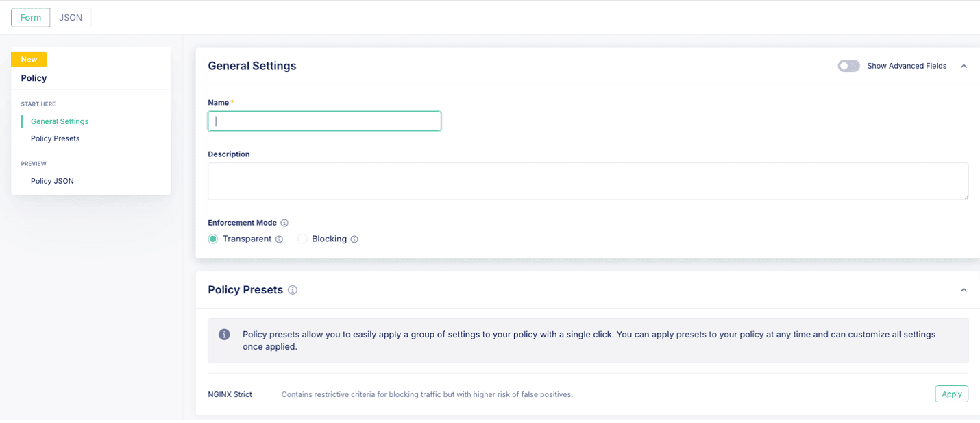Go to General Settings in sidebar

pyautogui.click(x=60, y=121)
